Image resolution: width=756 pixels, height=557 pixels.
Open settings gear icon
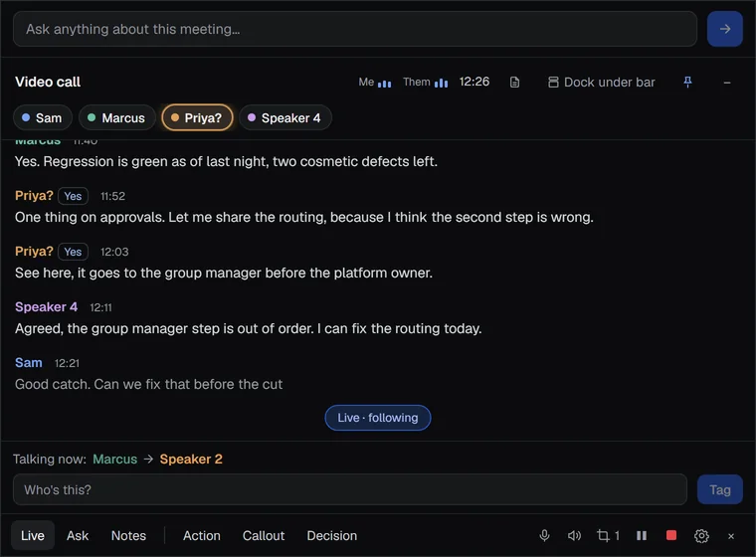tap(701, 536)
